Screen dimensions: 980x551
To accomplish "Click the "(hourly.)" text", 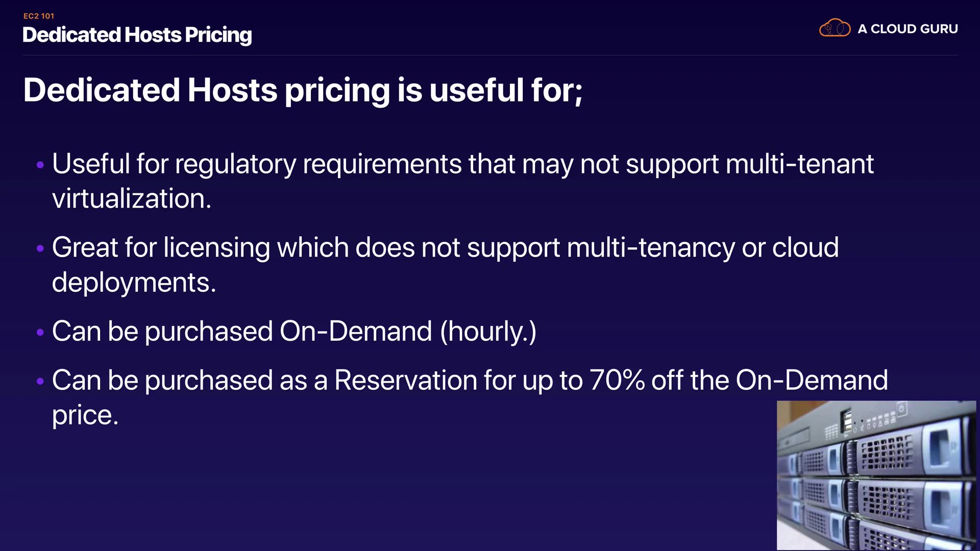I will (x=488, y=331).
